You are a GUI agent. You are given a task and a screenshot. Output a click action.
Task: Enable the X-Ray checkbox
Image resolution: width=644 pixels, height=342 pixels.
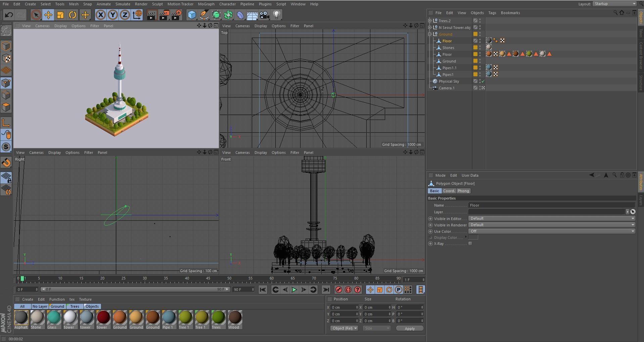470,244
